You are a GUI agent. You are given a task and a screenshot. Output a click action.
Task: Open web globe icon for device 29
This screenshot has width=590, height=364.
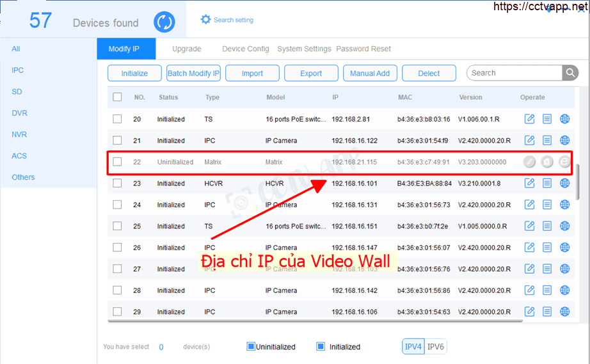pos(564,312)
